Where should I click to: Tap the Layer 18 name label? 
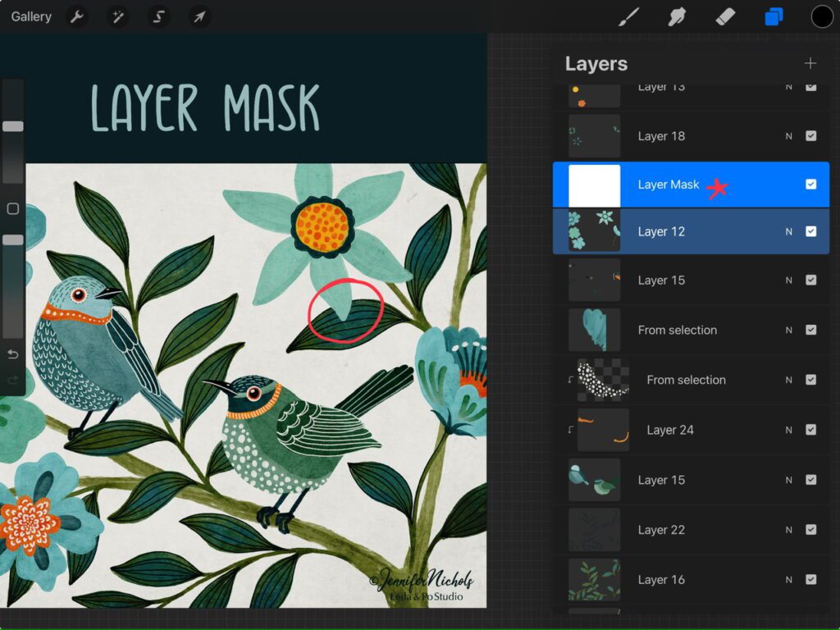tap(661, 136)
